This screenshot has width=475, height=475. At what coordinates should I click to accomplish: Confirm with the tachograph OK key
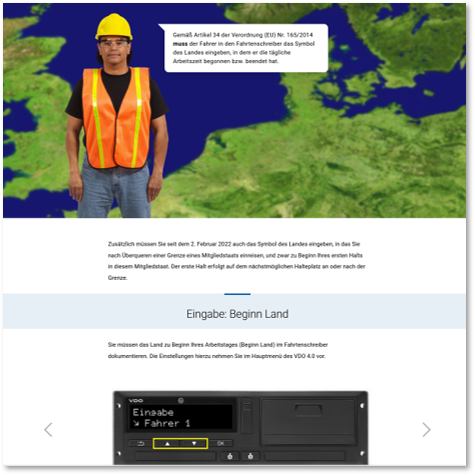(221, 443)
